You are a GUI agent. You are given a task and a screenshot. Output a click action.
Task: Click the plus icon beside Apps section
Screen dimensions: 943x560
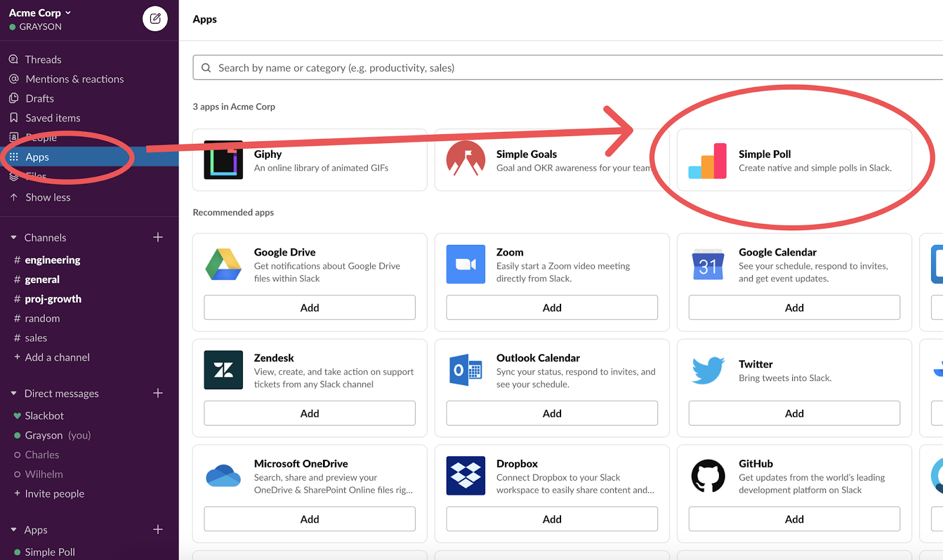coord(158,529)
